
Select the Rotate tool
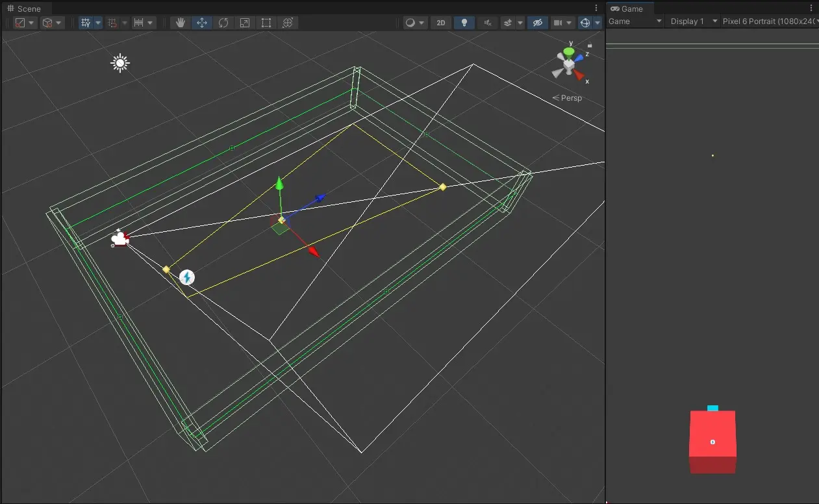[x=223, y=23]
